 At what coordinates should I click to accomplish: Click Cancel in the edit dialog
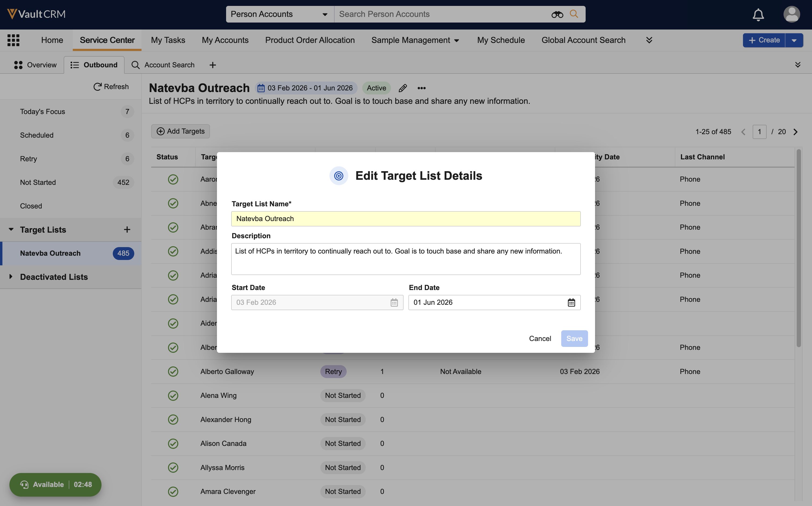click(x=540, y=339)
